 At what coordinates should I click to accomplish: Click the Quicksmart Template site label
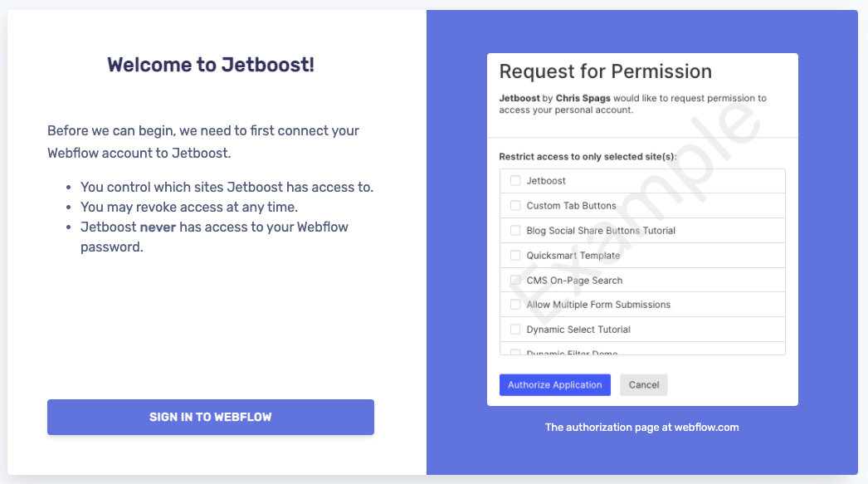click(573, 256)
